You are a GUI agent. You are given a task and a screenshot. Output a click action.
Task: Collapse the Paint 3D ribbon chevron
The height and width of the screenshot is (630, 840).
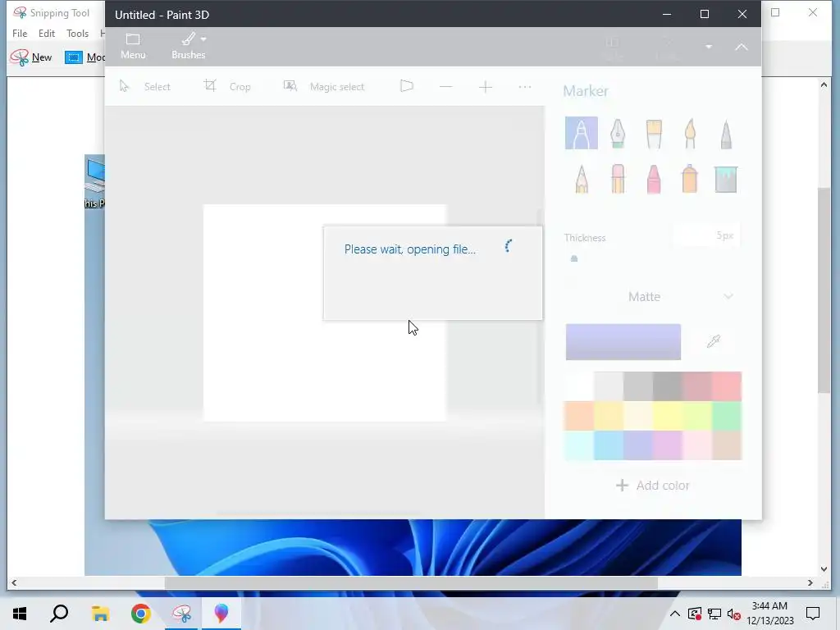pyautogui.click(x=742, y=47)
